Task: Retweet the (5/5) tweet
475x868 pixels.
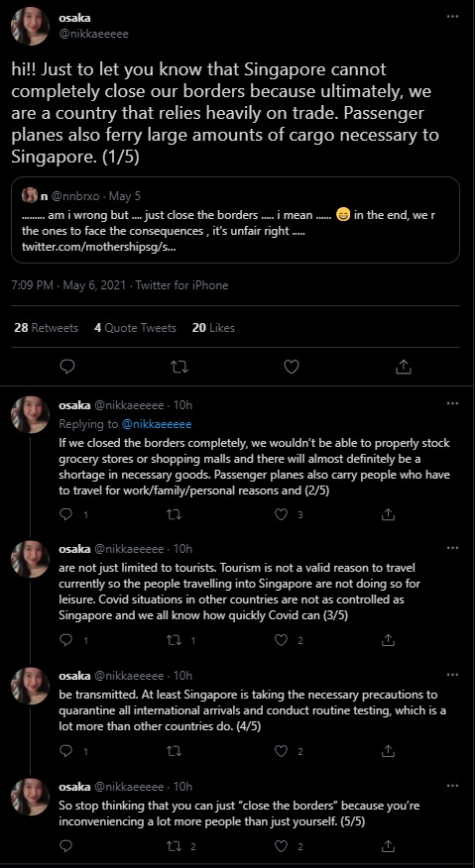Action: point(175,846)
